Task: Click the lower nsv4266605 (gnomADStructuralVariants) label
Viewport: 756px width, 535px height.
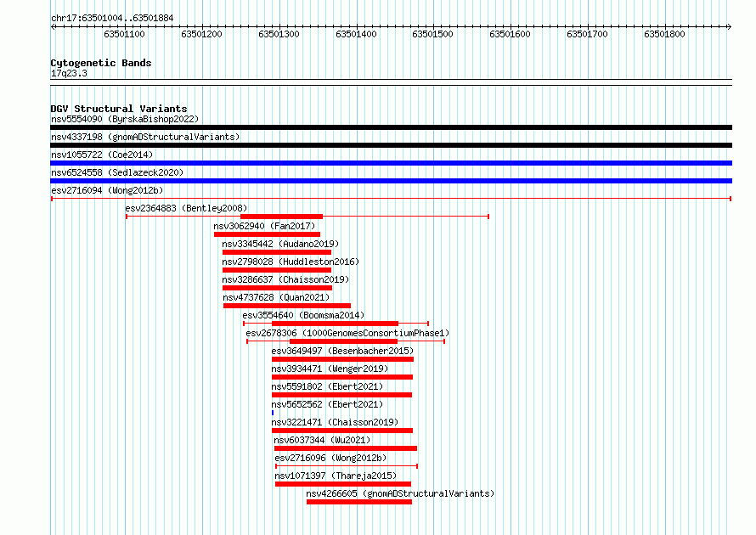Action: [400, 493]
